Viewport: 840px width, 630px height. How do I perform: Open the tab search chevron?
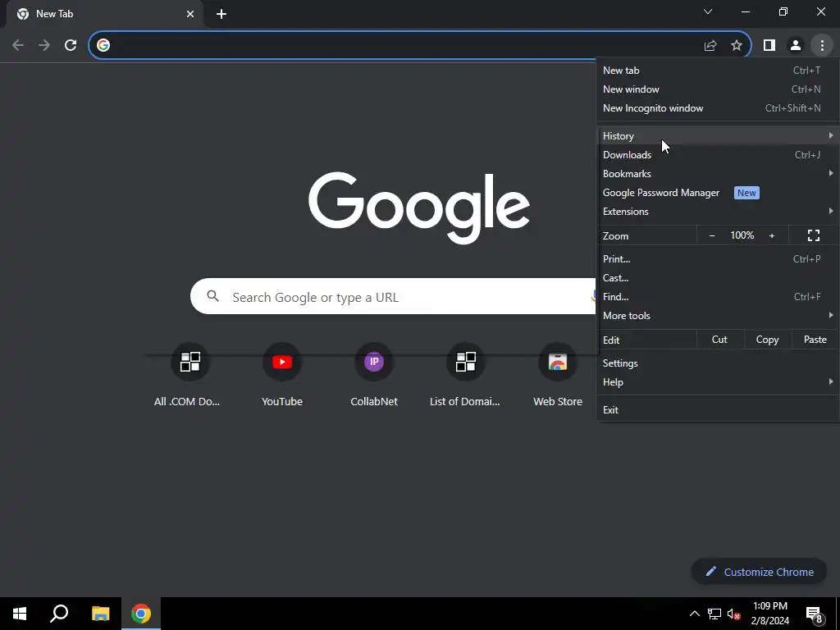[x=708, y=11]
